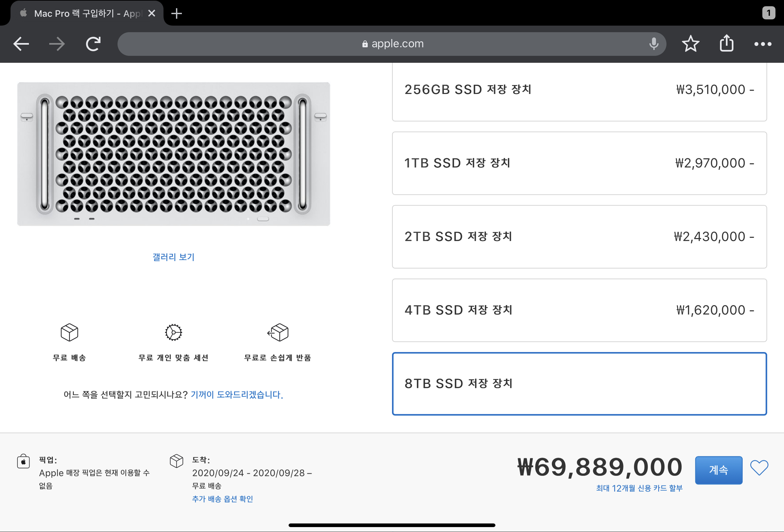The image size is (784, 532).
Task: Reload the apple.com page
Action: [x=93, y=44]
